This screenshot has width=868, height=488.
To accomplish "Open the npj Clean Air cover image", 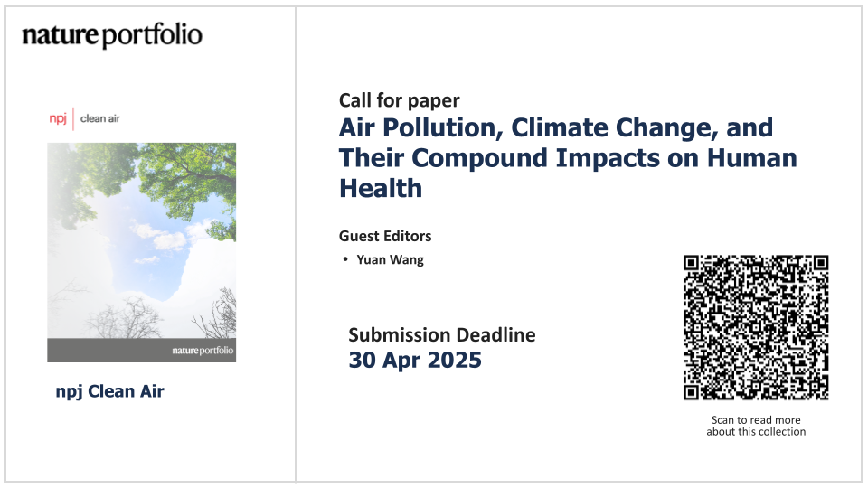I will (142, 252).
